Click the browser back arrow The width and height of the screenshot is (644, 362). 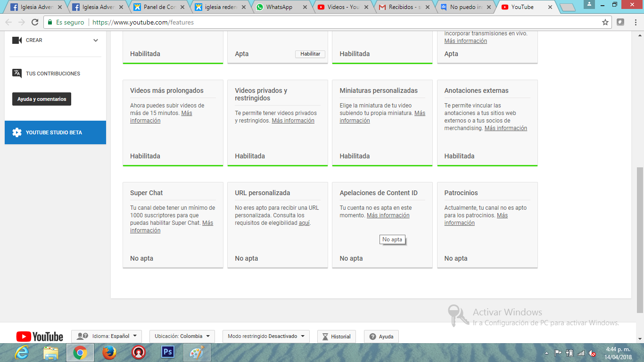8,22
